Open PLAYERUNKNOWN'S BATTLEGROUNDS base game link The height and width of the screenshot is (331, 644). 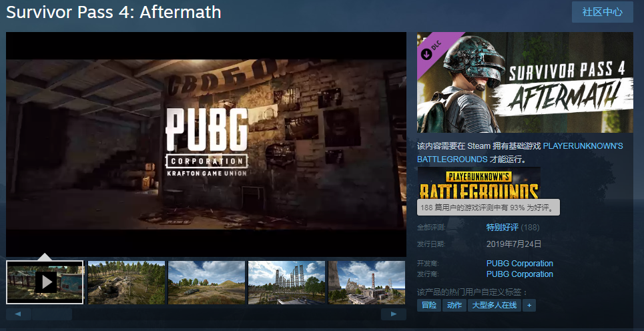(520, 152)
